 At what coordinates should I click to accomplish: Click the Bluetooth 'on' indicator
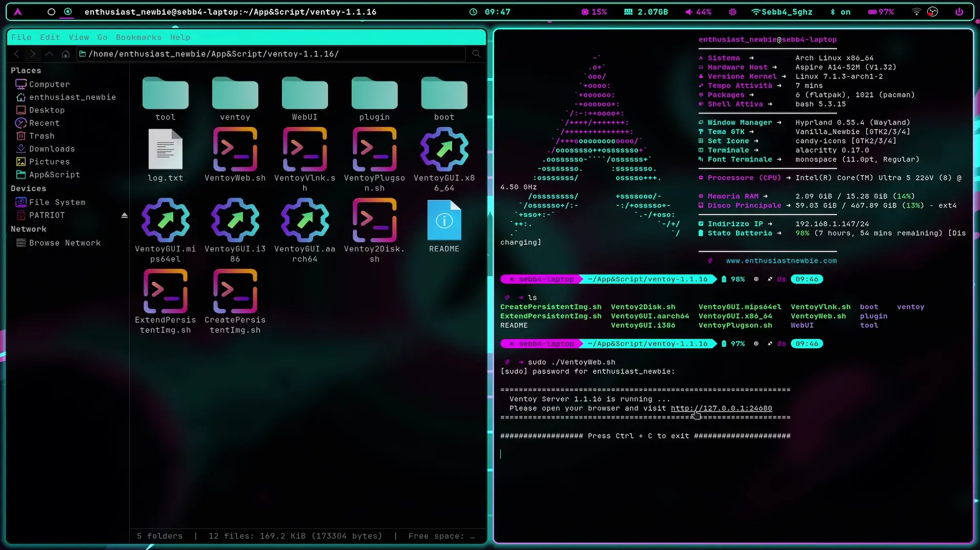(841, 12)
